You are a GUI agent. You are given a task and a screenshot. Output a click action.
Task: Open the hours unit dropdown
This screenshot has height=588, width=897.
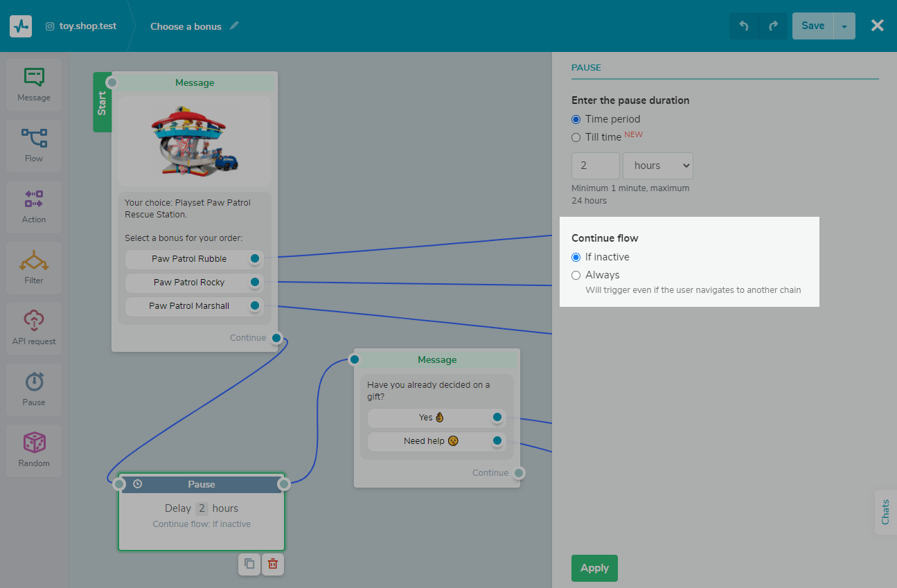(657, 166)
